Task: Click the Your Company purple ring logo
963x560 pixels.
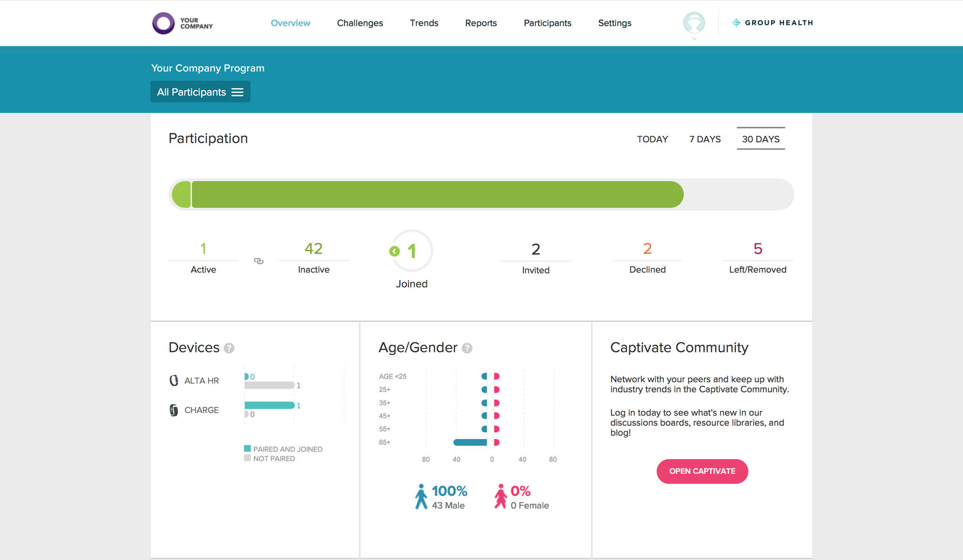Action: [x=163, y=24]
